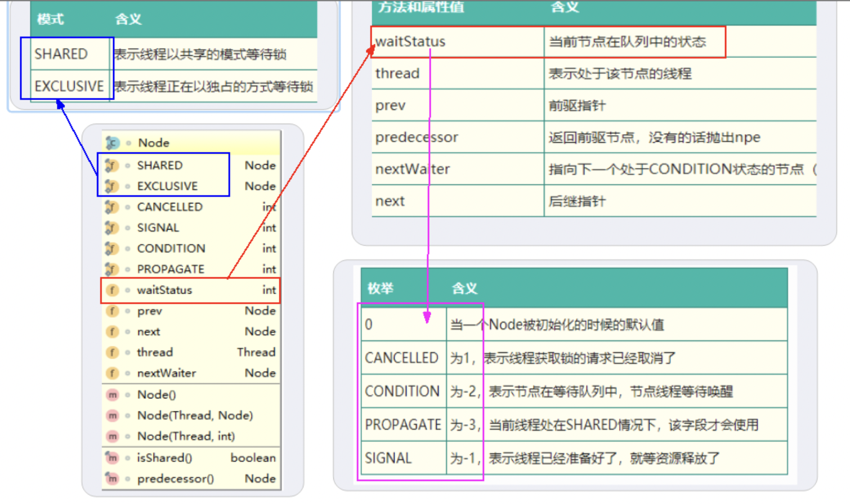Select SIGNAL member in the structure list
Image resolution: width=850 pixels, height=504 pixels.
pos(191,228)
